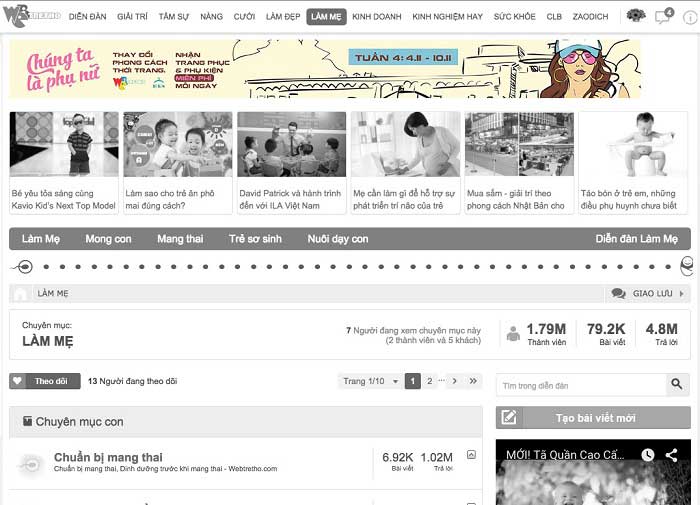Screen dimensions: 700x505
Task: Select the LÀM MẸ menu tab
Action: click(326, 17)
